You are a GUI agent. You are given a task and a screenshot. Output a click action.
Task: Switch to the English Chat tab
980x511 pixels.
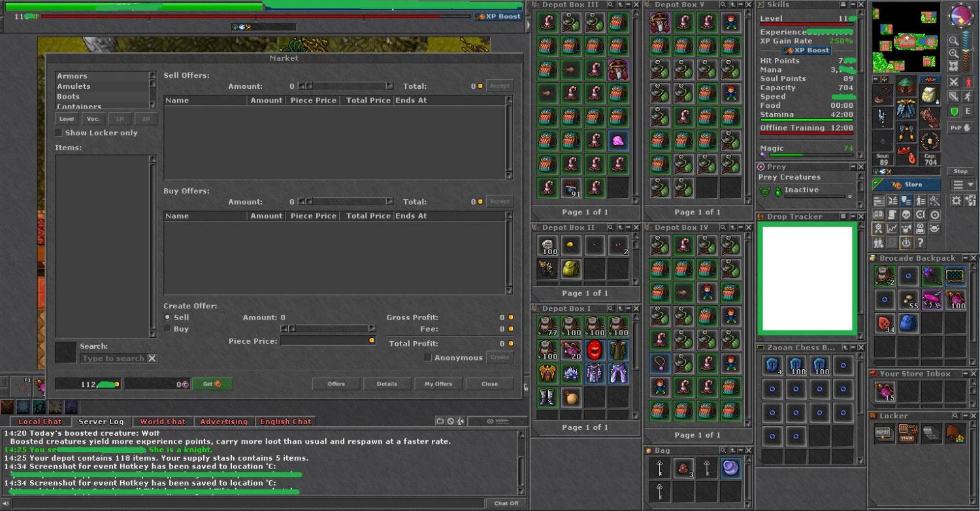(x=286, y=421)
